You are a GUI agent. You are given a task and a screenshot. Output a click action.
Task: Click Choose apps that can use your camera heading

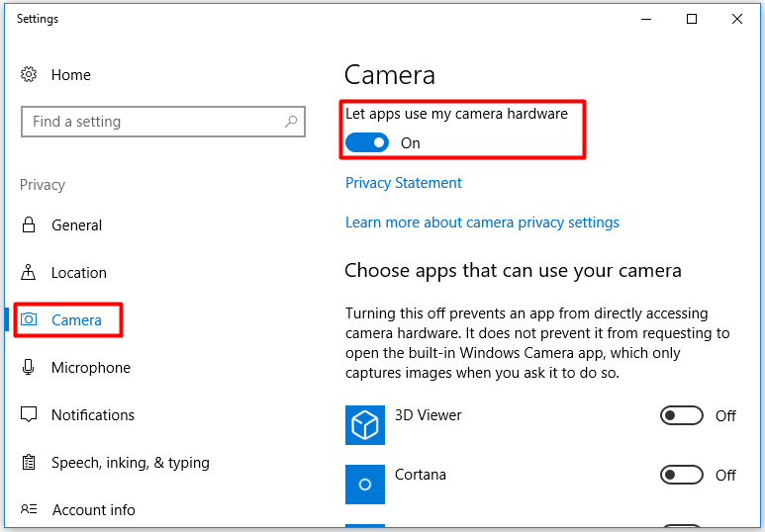(513, 271)
